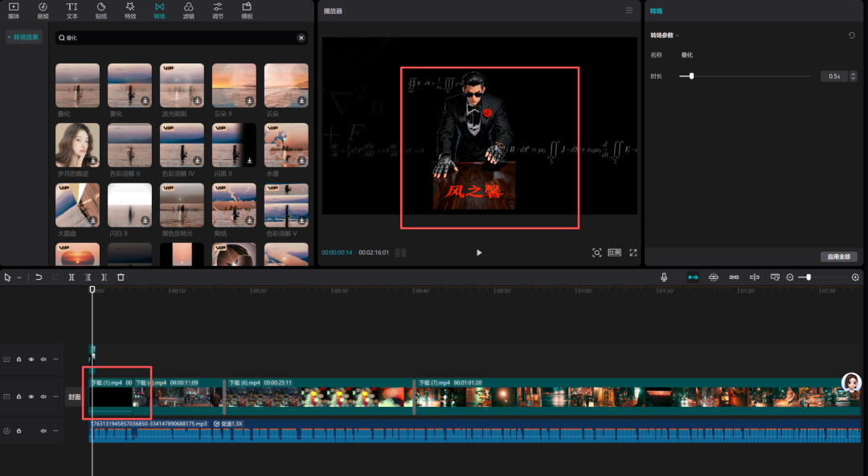Screen dimensions: 868x476
Task: Lock the audio track
Action: pos(18,431)
